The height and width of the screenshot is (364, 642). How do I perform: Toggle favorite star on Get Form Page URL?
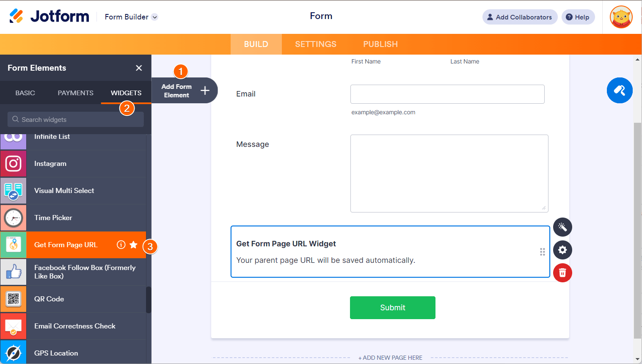(134, 245)
